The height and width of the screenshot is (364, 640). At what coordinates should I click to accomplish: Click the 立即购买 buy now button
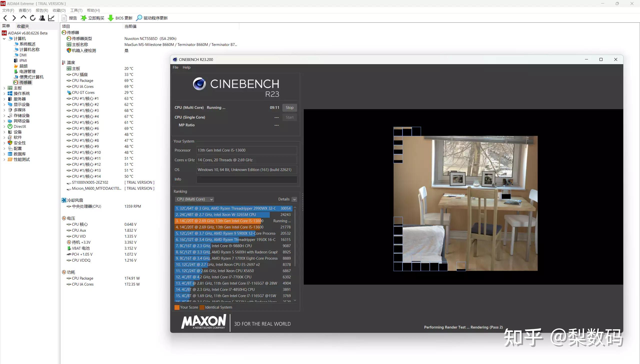92,18
